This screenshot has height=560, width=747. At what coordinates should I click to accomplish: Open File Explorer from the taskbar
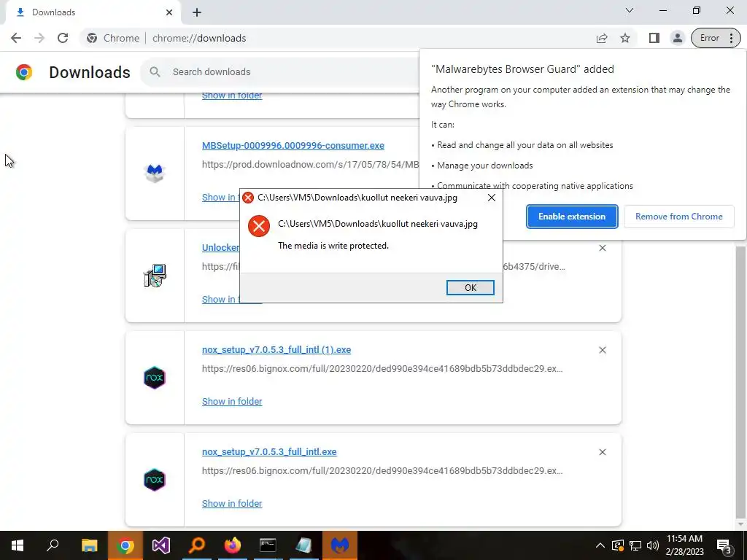point(89,545)
